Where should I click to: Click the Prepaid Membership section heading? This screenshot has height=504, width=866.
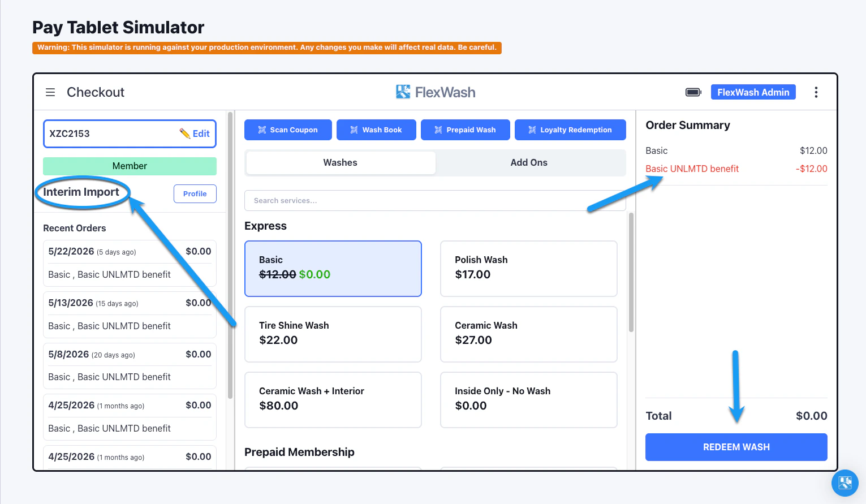click(299, 453)
